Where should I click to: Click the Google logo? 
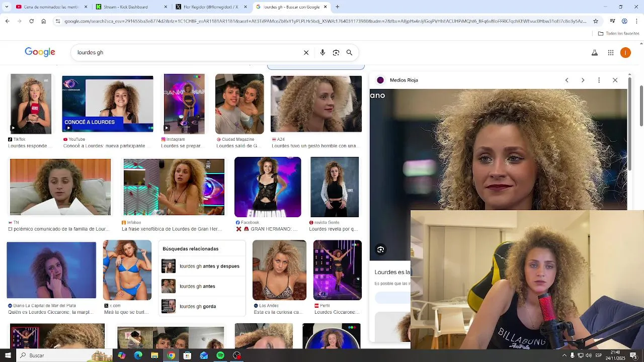tap(40, 52)
